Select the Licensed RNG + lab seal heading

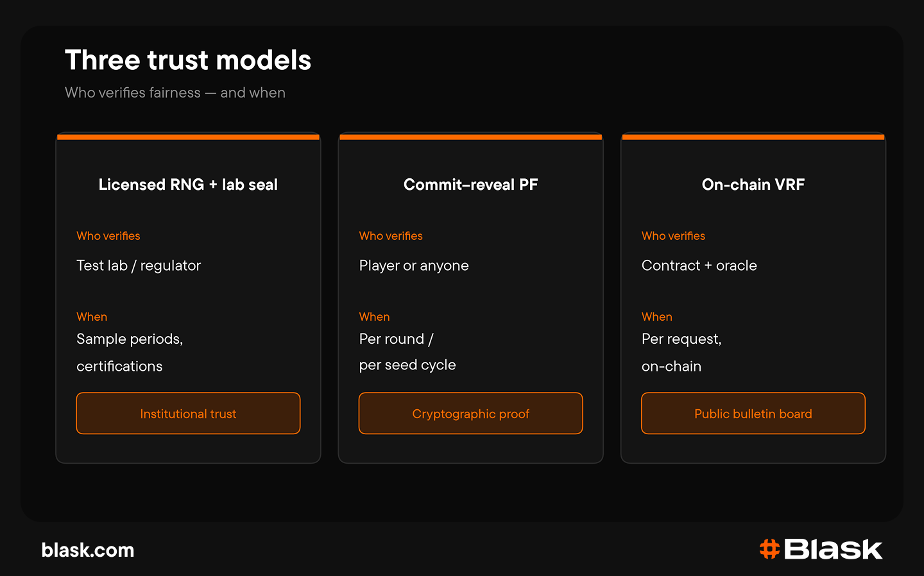coord(188,185)
